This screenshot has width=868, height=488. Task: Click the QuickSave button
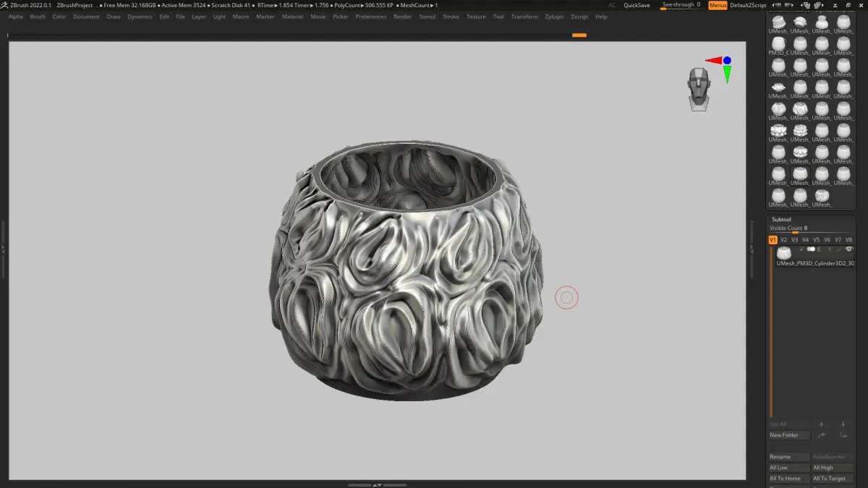coord(637,5)
